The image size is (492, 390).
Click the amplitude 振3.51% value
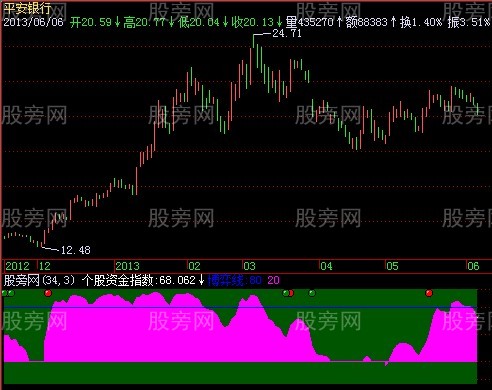click(x=469, y=22)
